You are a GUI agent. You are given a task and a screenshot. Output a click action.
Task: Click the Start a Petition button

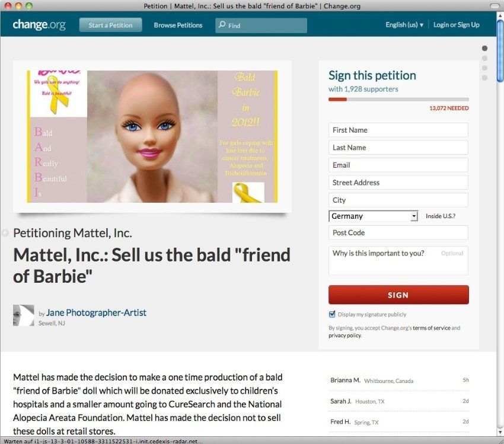[x=110, y=25]
